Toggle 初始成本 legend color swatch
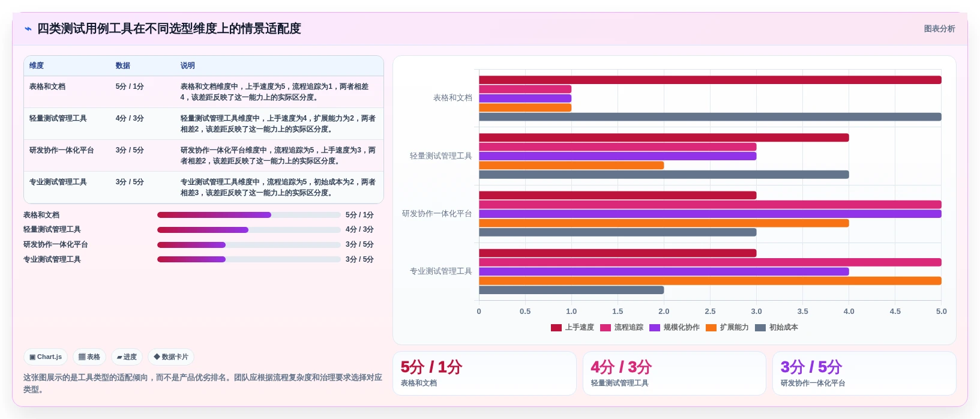 point(760,328)
